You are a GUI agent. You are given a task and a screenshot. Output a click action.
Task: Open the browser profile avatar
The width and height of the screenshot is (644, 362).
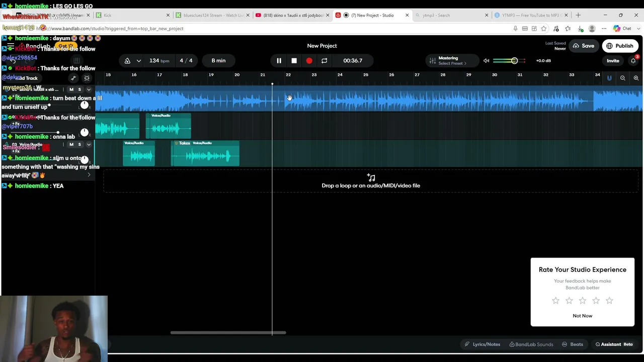pos(592,29)
